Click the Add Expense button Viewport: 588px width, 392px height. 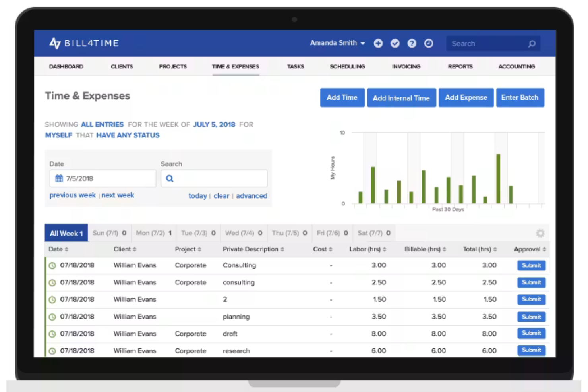[466, 98]
